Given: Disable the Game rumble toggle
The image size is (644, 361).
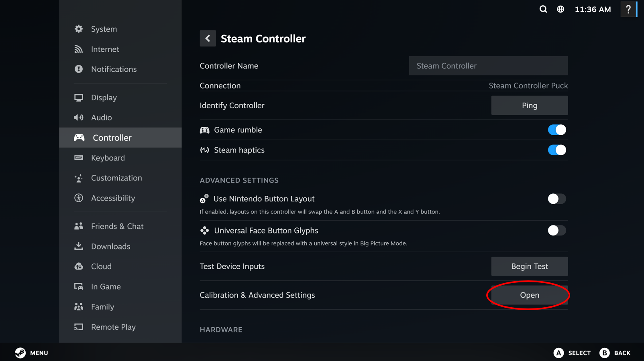Looking at the screenshot, I should tap(557, 130).
